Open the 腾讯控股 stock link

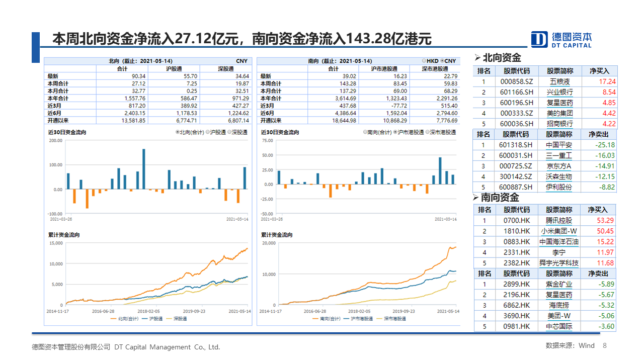click(558, 220)
